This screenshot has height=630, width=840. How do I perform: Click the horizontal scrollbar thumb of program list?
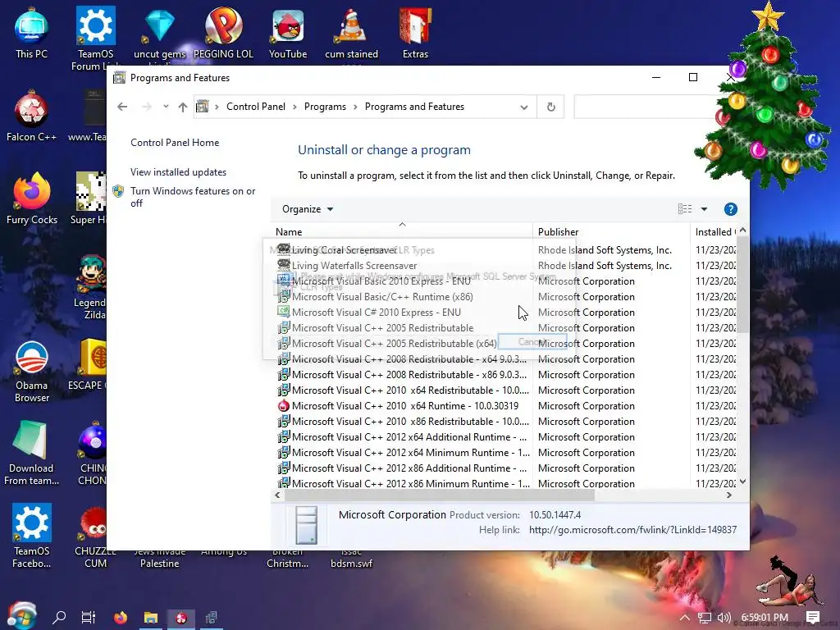(440, 495)
